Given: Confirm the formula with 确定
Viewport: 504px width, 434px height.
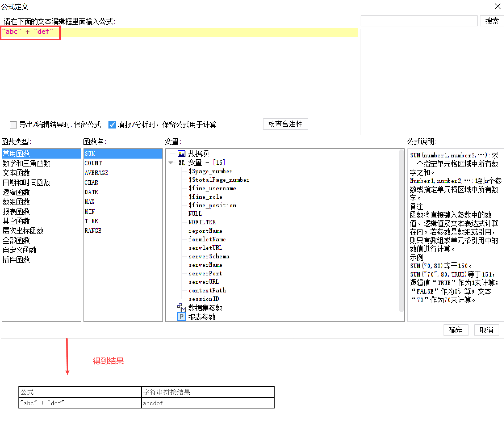Looking at the screenshot, I should (456, 330).
